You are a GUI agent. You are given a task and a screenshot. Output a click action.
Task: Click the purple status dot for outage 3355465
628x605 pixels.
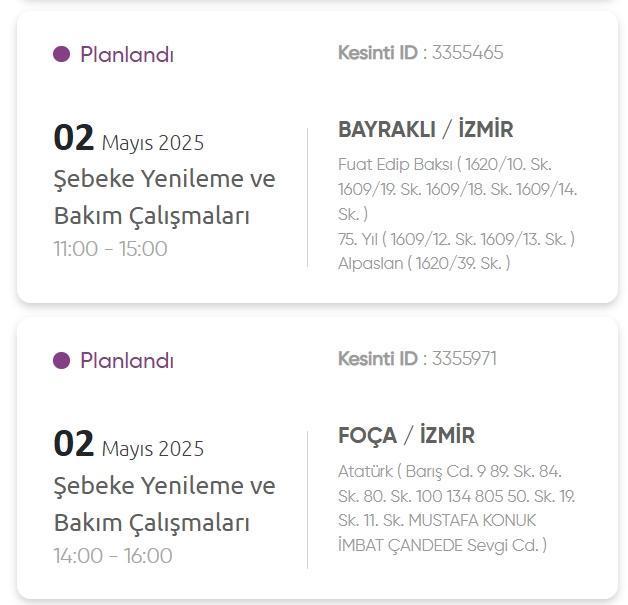pos(61,54)
